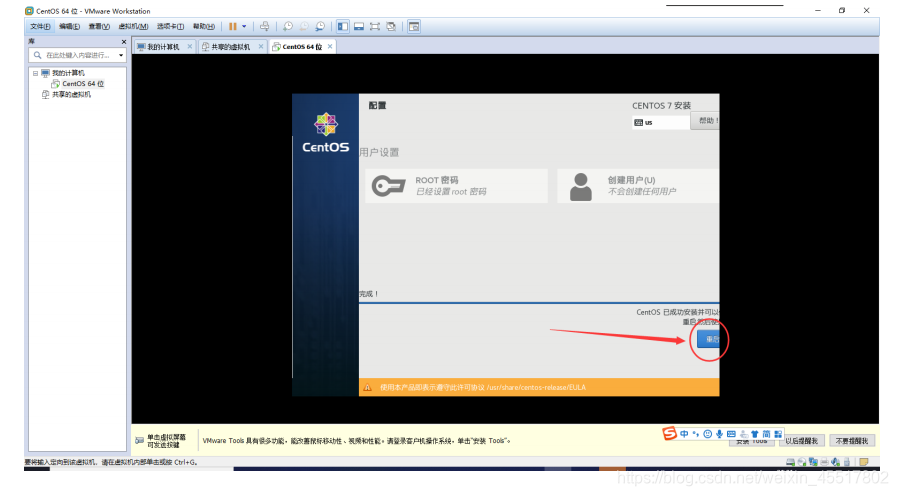Open the ROOT 密码 setting
This screenshot has height=496, width=898.
tap(456, 186)
